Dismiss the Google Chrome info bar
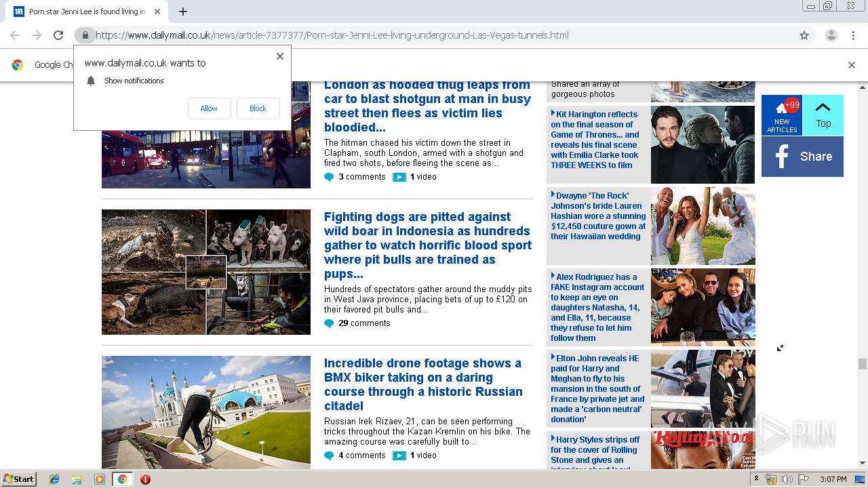Viewport: 868px width, 488px height. 852,65
